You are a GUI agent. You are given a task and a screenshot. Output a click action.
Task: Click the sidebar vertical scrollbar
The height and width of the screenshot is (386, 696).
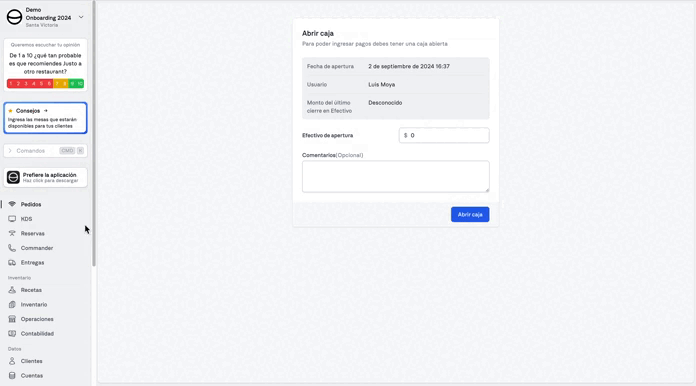pos(94,133)
